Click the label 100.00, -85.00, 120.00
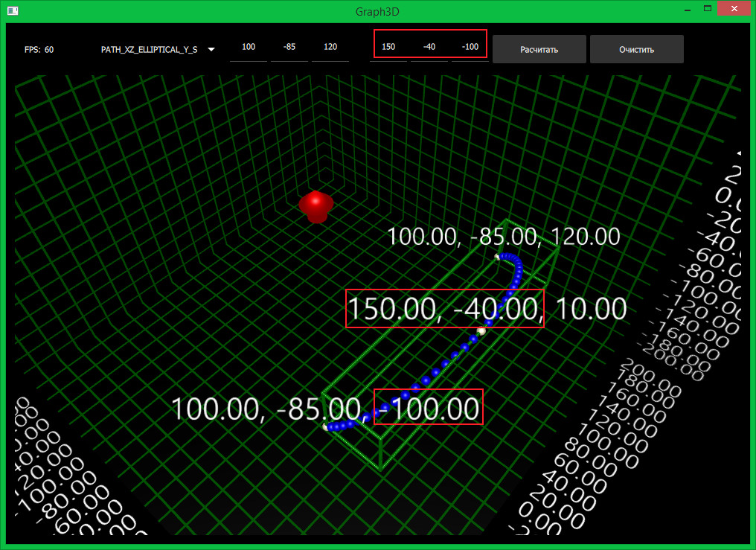The height and width of the screenshot is (550, 756). coord(503,237)
